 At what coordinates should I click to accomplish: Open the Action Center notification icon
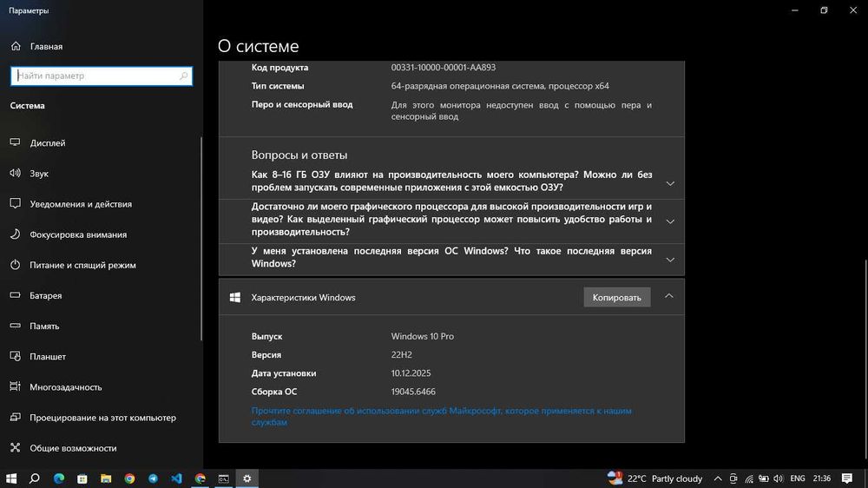(x=847, y=478)
